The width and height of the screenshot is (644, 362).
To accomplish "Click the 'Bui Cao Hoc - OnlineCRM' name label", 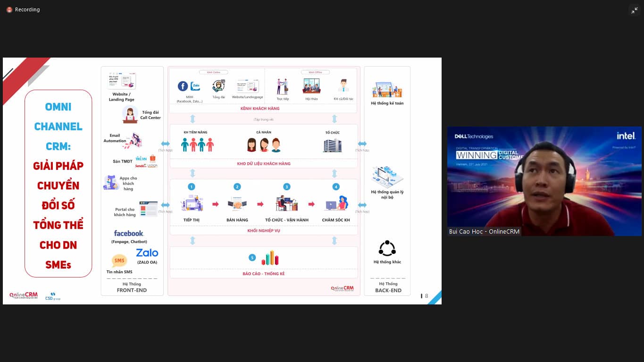I will 484,232.
